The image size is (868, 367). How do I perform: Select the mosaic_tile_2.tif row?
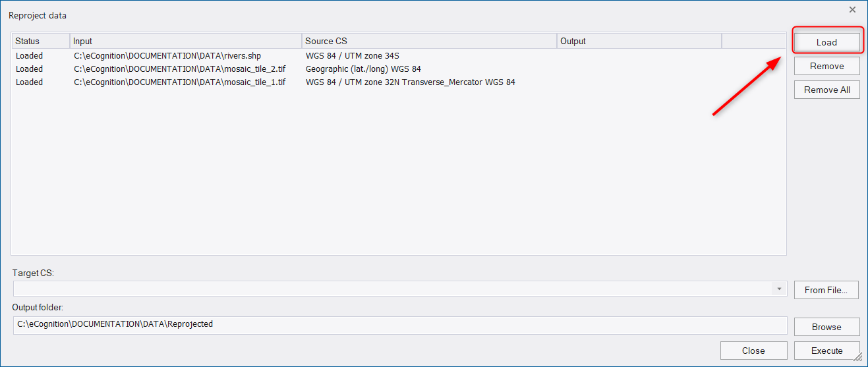click(x=399, y=69)
